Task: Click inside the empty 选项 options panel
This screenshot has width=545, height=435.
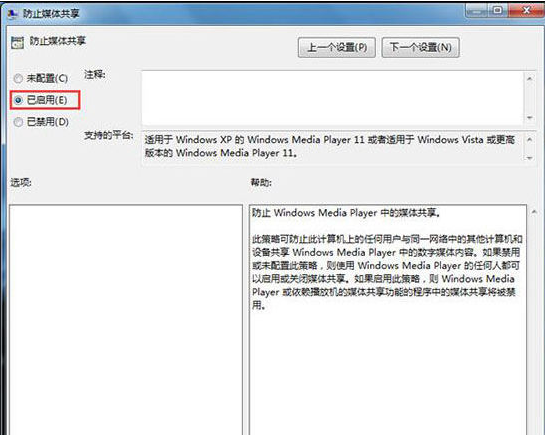Action: [x=126, y=320]
